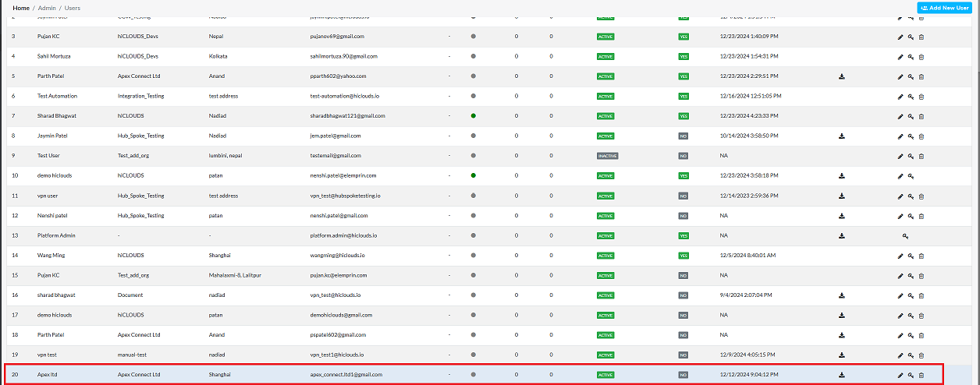Screen dimensions: 980x385
Task: Click key icon for Platform Admin
Action: coord(905,235)
